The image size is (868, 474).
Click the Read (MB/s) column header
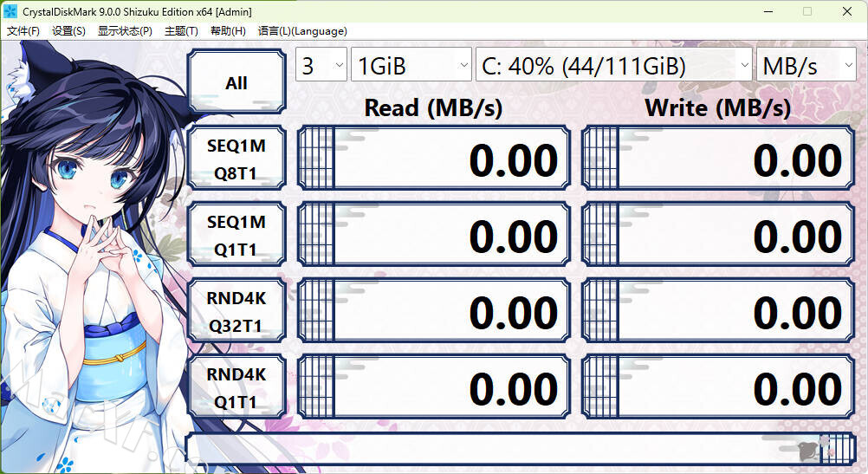(433, 107)
